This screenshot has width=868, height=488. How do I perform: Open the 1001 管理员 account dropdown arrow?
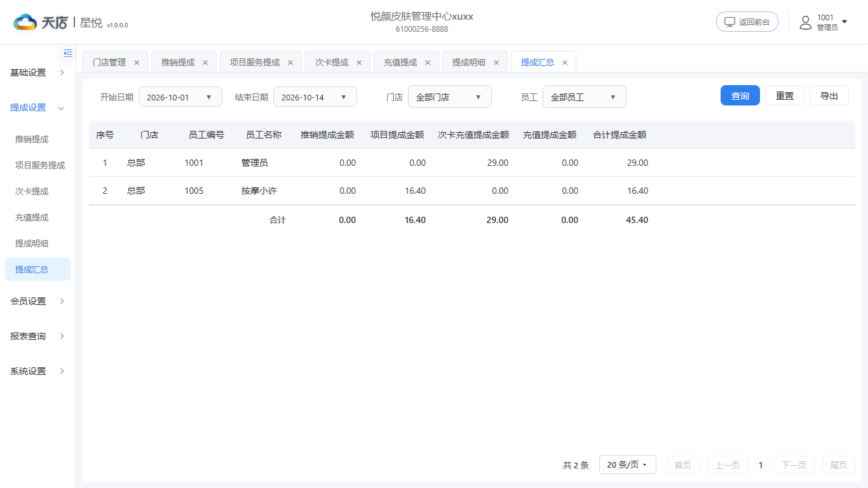pos(844,22)
